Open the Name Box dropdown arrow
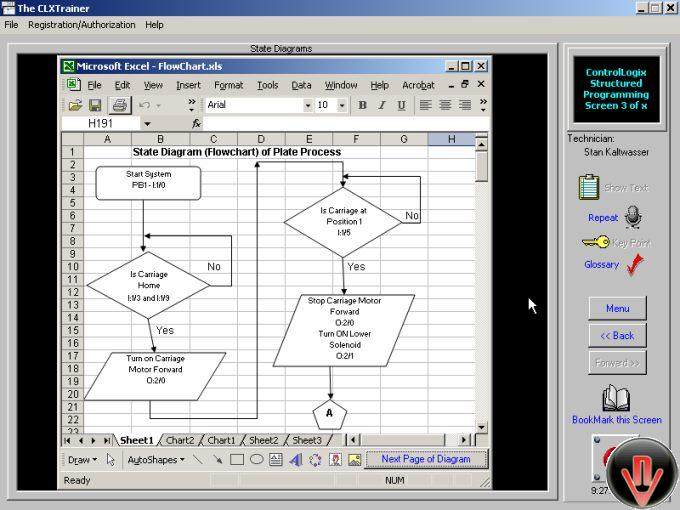 coord(147,124)
